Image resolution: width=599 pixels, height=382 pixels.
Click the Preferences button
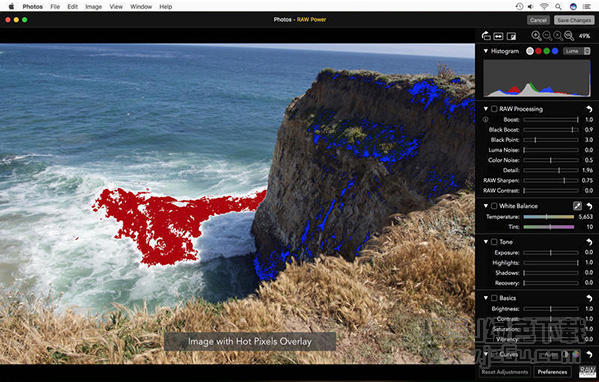[552, 372]
